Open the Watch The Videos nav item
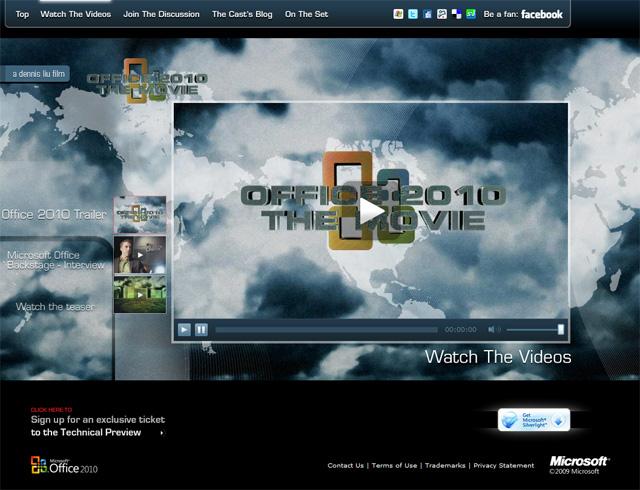640x490 pixels. [76, 15]
